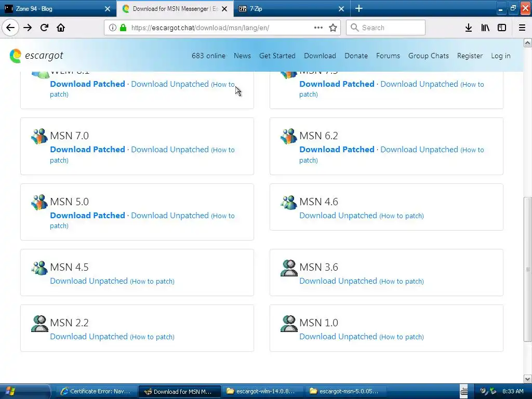The width and height of the screenshot is (532, 399).
Task: Show site information icon in address bar
Action: point(113,28)
